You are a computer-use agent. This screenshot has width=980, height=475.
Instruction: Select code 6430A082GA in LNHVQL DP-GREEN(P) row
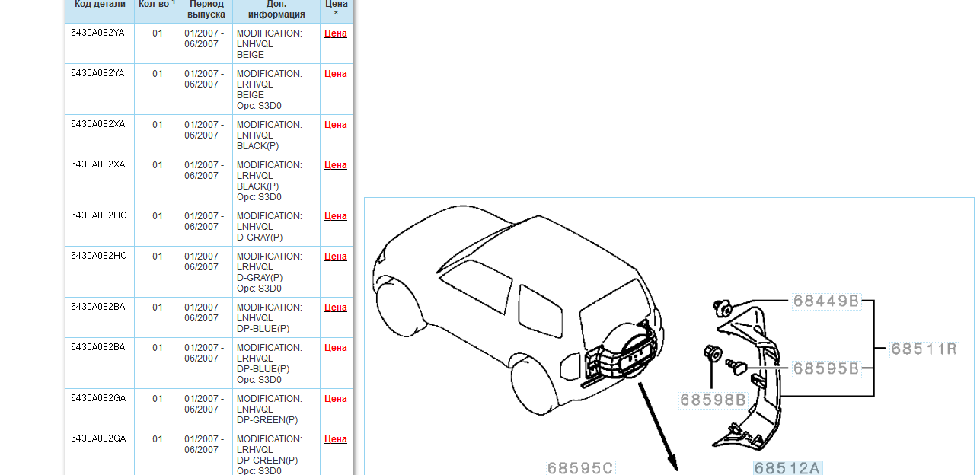(x=98, y=399)
